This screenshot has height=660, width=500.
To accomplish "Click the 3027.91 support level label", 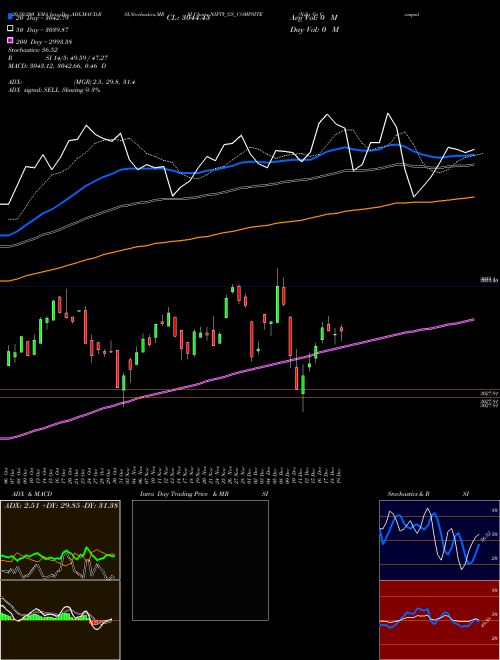I will (x=489, y=394).
